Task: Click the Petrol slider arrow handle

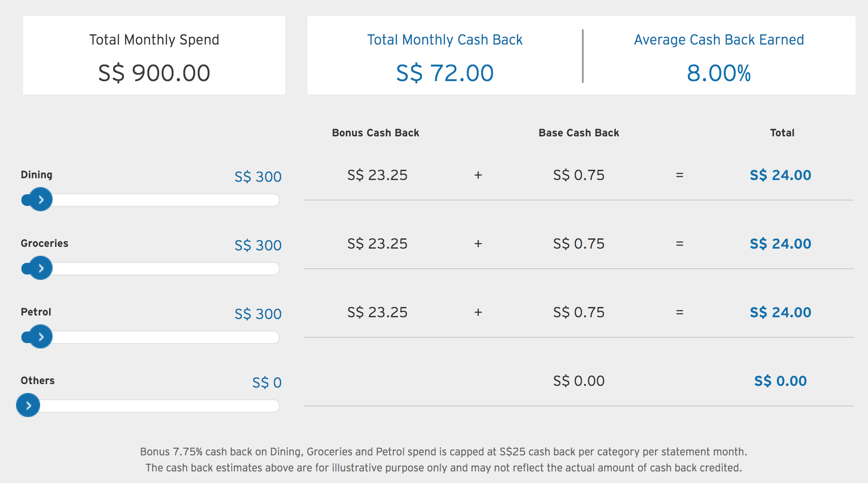Action: (41, 337)
